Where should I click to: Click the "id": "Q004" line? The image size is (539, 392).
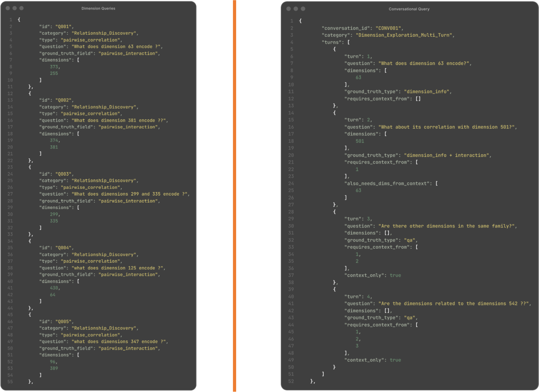(56, 248)
